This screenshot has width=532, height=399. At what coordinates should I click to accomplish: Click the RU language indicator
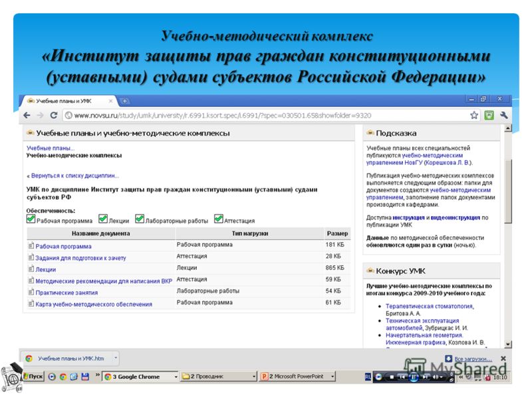[368, 377]
